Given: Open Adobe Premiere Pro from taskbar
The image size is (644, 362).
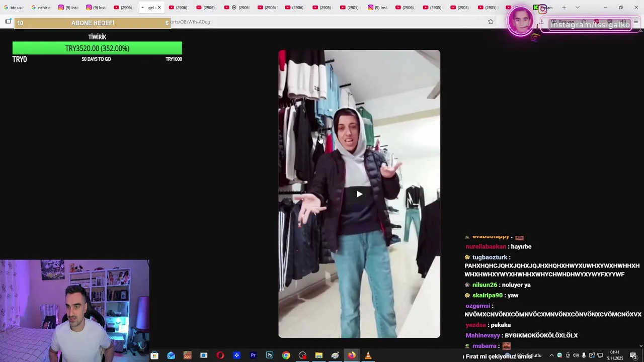Looking at the screenshot, I should [x=253, y=355].
